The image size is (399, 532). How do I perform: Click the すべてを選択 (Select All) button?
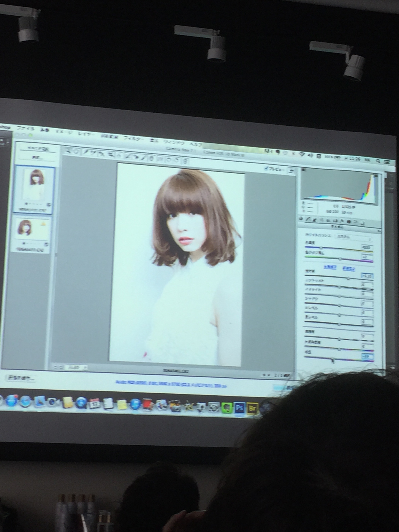pyautogui.click(x=38, y=149)
